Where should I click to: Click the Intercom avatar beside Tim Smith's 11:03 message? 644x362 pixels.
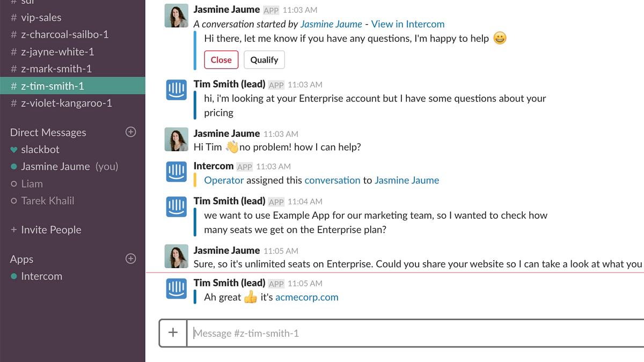[x=177, y=91]
